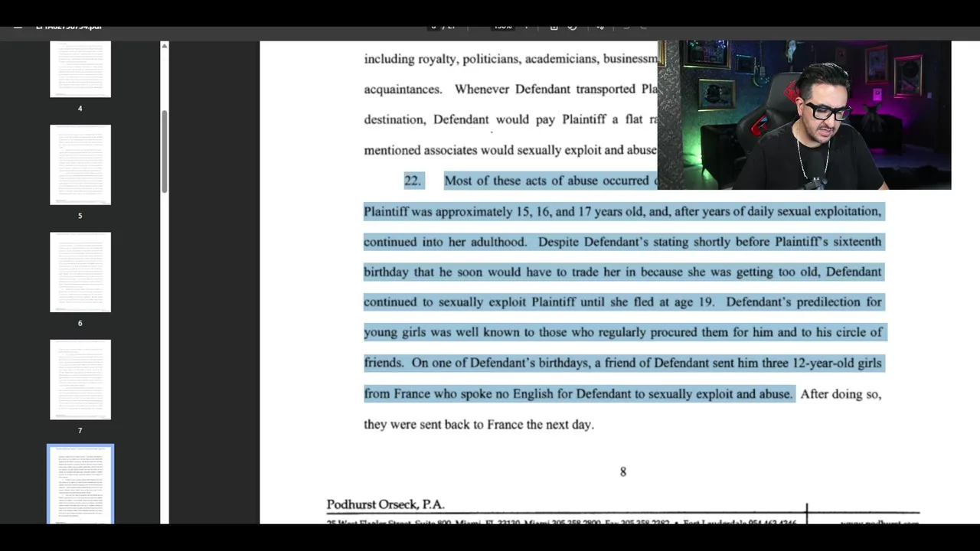980x551 pixels.
Task: Open page 5 thumbnail in sidebar
Action: coord(80,165)
